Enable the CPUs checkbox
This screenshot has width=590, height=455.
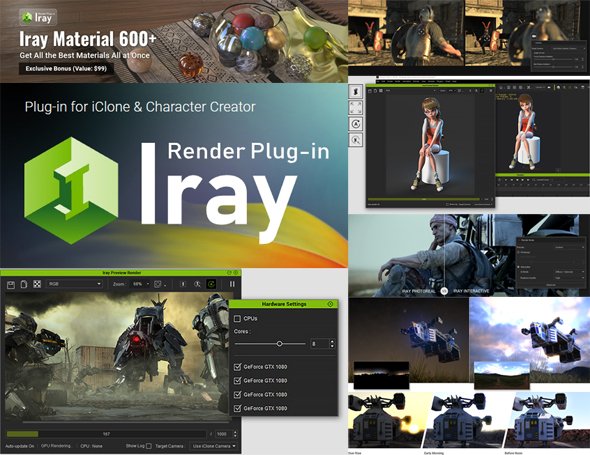point(237,319)
